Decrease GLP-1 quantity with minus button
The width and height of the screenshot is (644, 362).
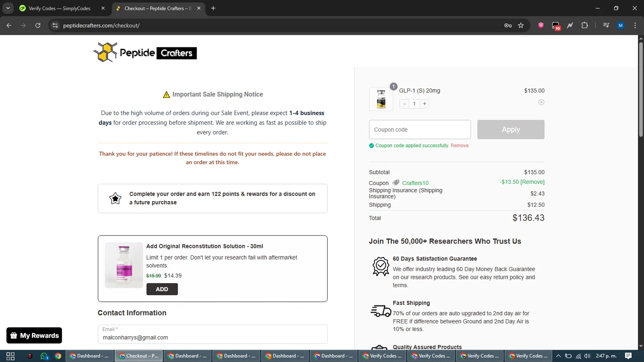(x=404, y=104)
